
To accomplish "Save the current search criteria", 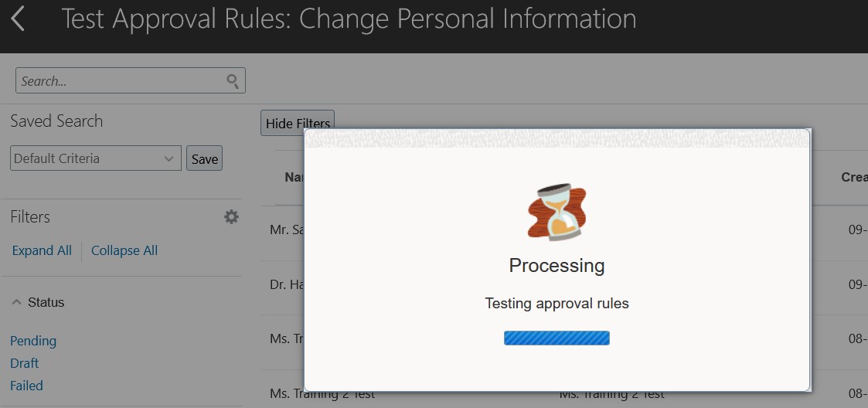I will pyautogui.click(x=204, y=159).
